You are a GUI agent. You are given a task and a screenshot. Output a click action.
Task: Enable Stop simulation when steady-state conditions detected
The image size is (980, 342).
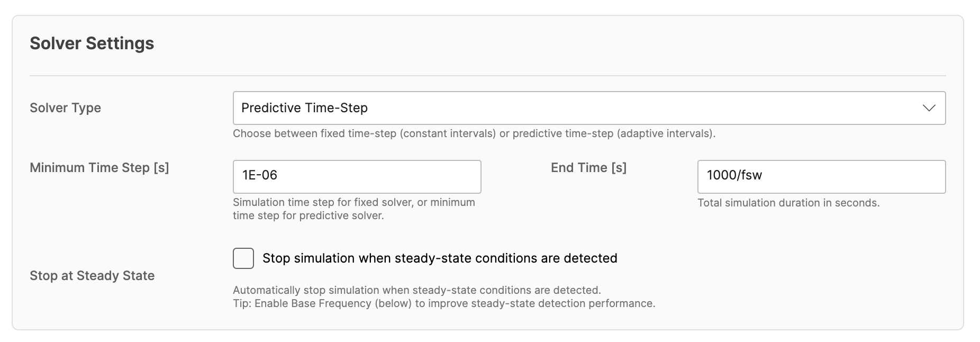point(243,258)
